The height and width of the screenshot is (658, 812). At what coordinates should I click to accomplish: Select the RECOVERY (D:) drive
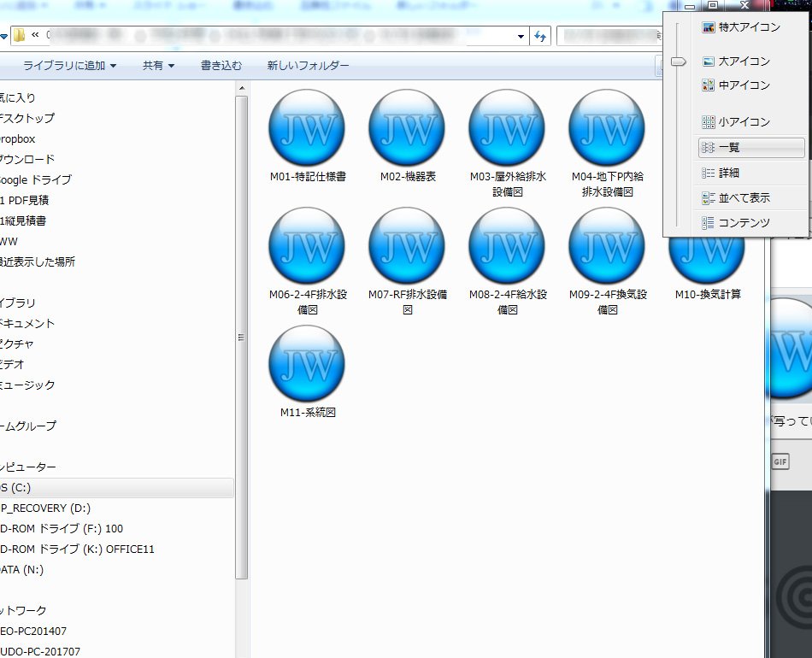coord(45,508)
